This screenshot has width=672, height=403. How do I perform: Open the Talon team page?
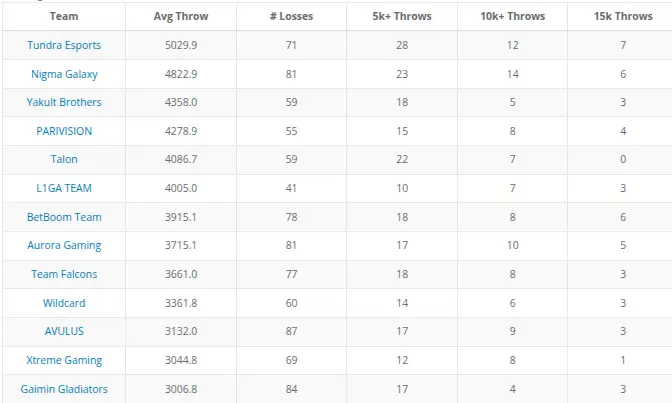[x=64, y=159]
